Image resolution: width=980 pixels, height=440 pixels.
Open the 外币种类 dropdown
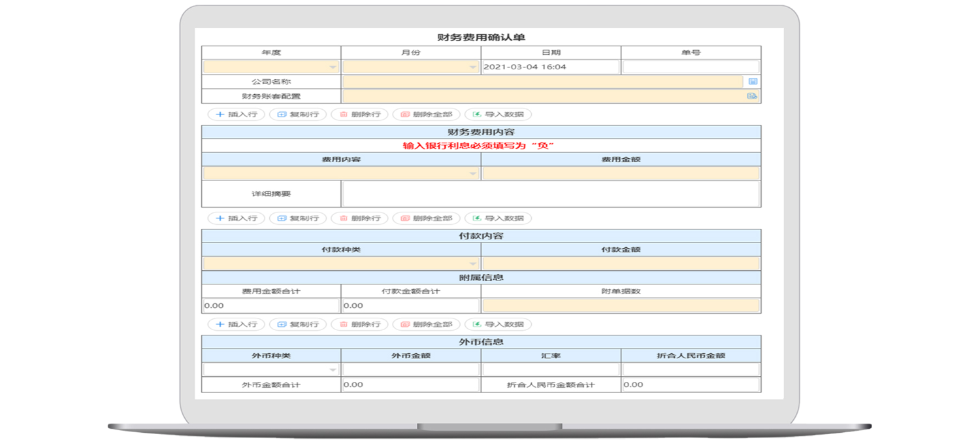tap(271, 370)
